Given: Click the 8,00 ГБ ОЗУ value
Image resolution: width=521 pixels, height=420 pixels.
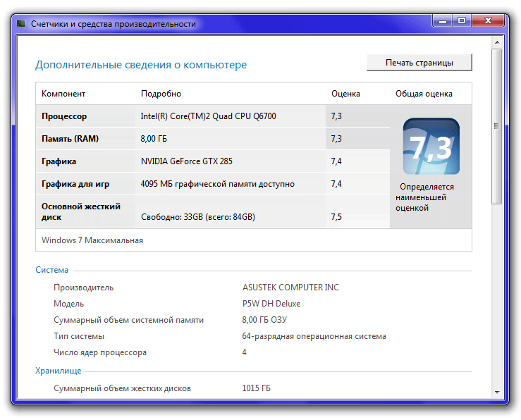Looking at the screenshot, I should 264,320.
